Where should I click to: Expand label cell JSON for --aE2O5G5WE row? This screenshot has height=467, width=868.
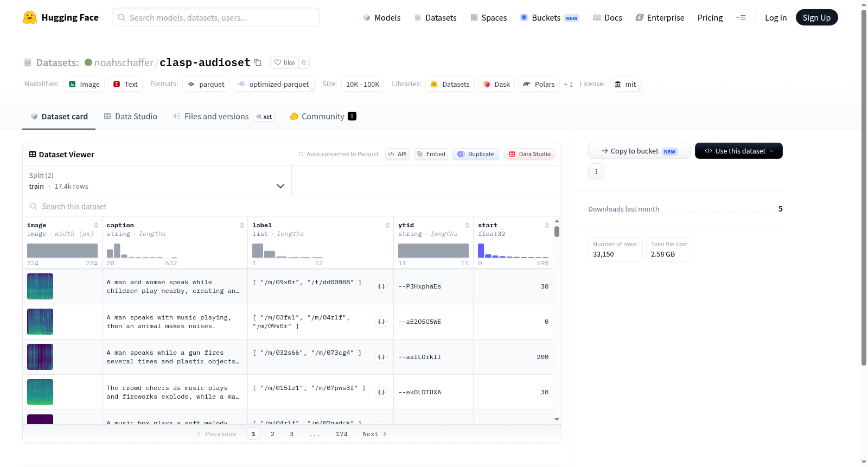pos(381,322)
